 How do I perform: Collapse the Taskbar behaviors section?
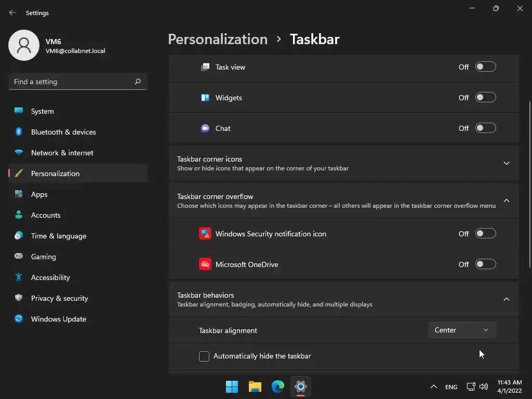(x=506, y=299)
